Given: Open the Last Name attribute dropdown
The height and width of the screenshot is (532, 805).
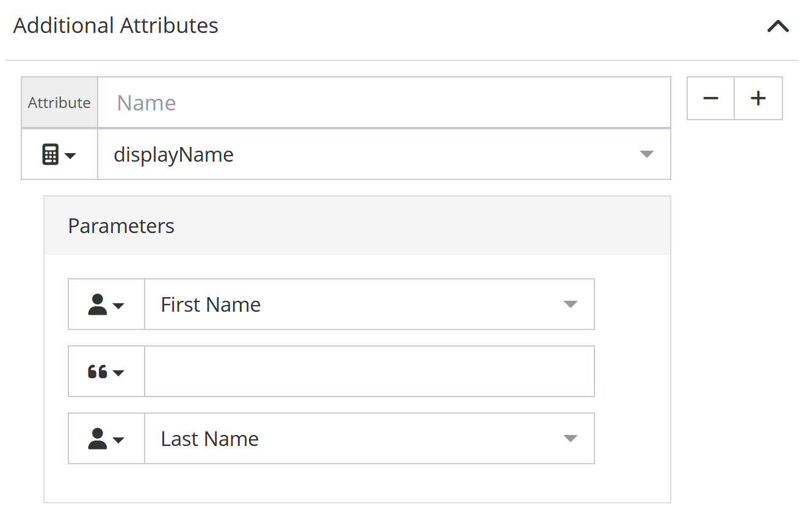Looking at the screenshot, I should [354, 439].
